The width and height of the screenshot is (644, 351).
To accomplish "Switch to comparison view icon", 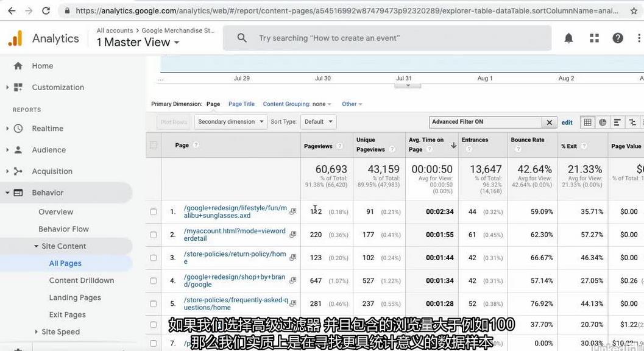I will [632, 122].
